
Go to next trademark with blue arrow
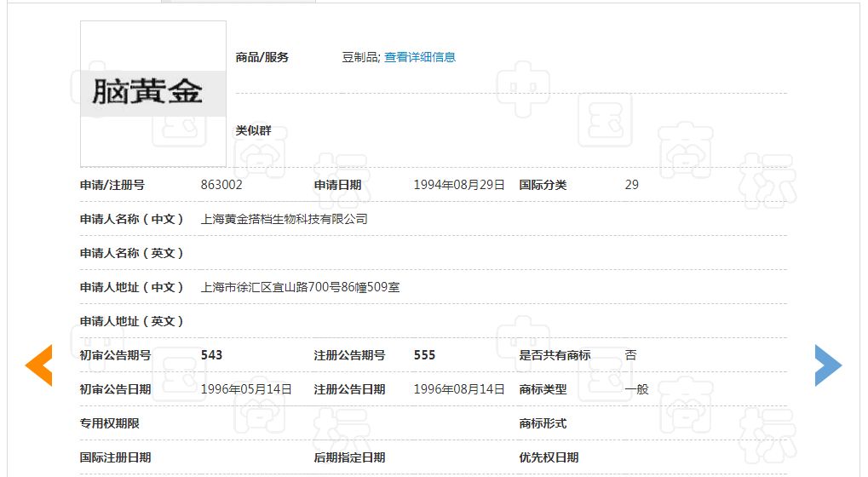tap(828, 365)
